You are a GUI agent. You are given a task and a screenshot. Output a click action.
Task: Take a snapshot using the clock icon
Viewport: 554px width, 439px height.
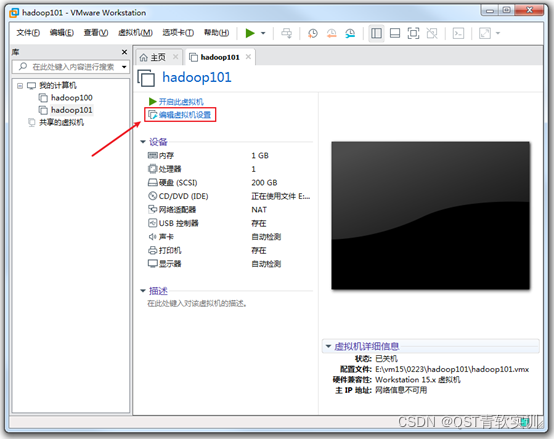pyautogui.click(x=313, y=33)
